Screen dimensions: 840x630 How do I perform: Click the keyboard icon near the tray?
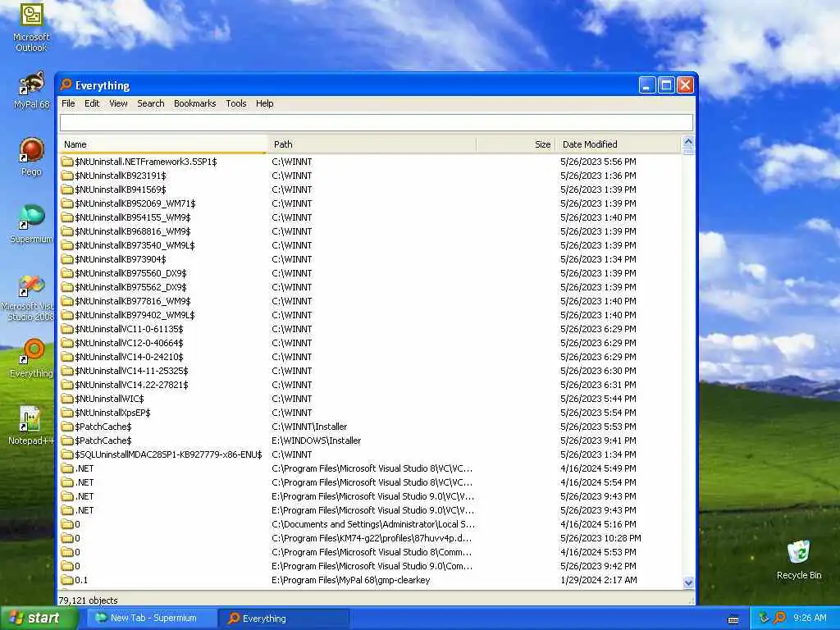pos(733,619)
